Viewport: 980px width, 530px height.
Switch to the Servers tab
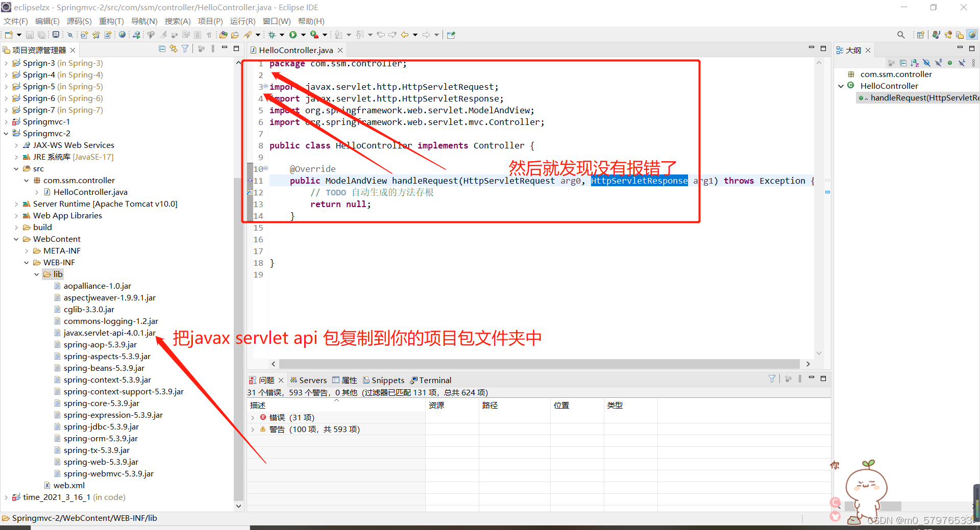[308, 380]
